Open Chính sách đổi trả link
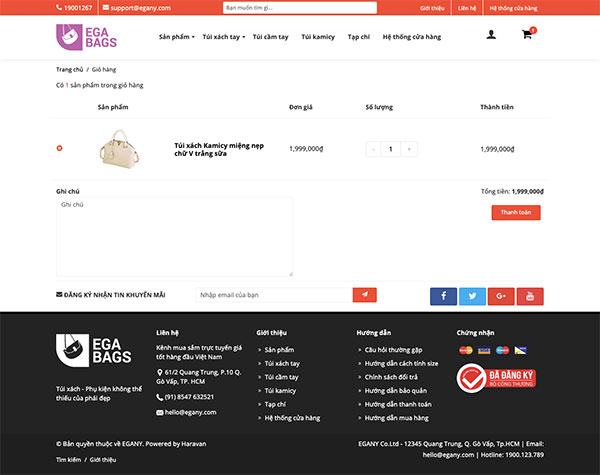Screen dimensions: 600x475 (x=391, y=377)
